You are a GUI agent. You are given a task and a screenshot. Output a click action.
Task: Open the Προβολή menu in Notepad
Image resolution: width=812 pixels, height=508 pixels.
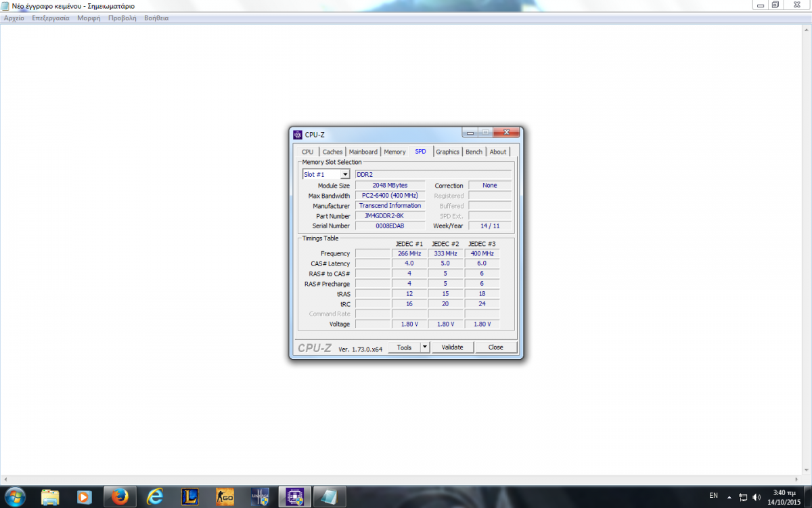[x=122, y=18]
